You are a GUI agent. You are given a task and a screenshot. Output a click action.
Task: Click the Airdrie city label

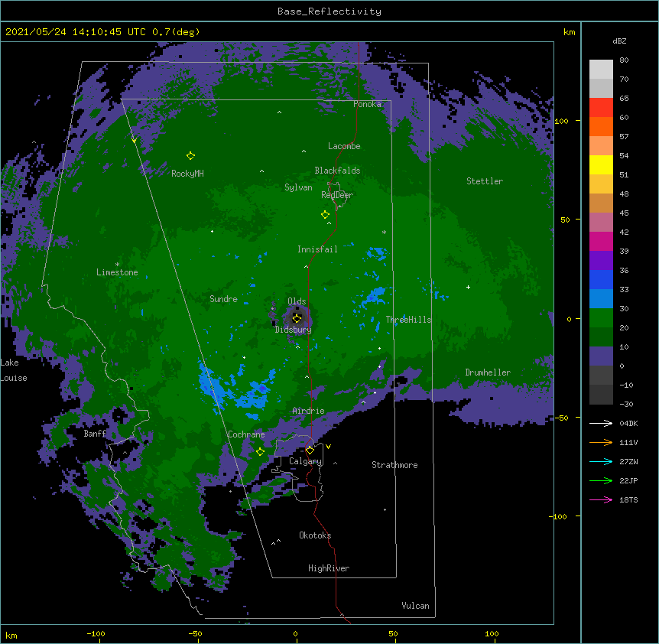pos(308,411)
